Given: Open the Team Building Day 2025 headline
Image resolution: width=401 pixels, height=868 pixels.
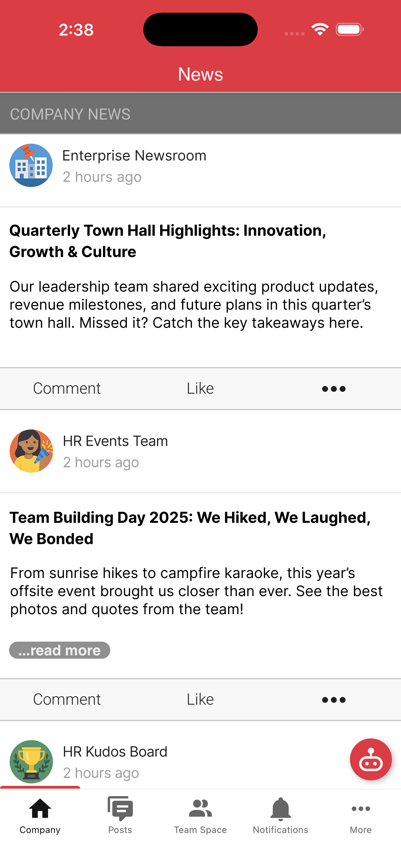Looking at the screenshot, I should pyautogui.click(x=190, y=528).
